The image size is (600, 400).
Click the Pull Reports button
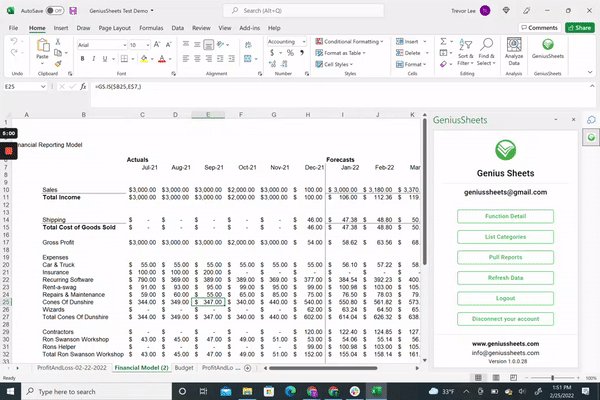[505, 257]
